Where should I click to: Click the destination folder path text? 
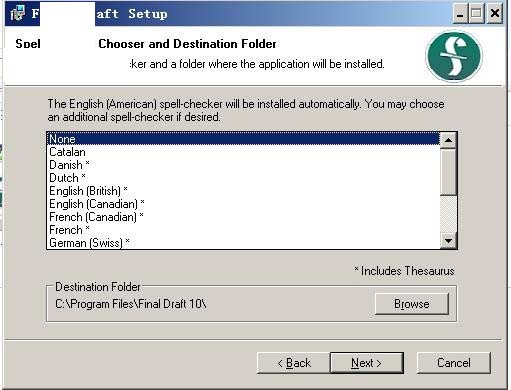tap(131, 304)
